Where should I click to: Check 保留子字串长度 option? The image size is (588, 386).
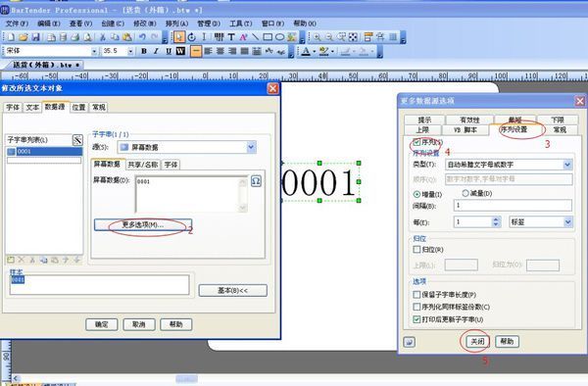(x=416, y=295)
